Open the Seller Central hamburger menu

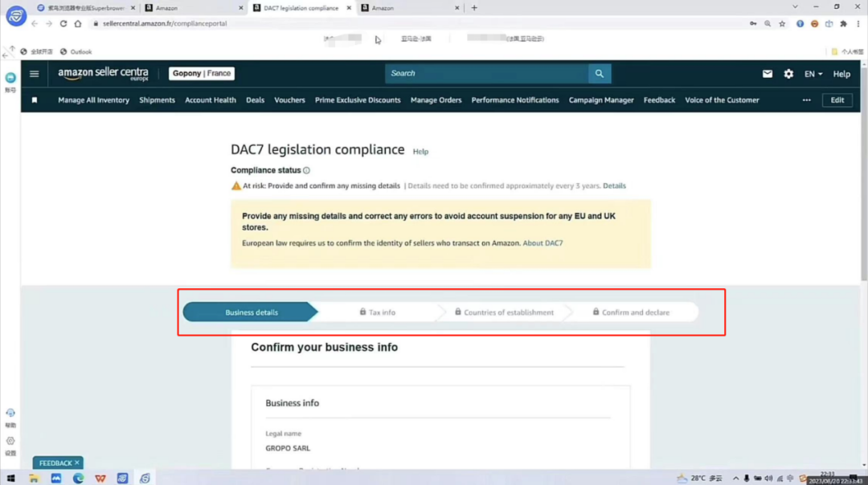[35, 74]
